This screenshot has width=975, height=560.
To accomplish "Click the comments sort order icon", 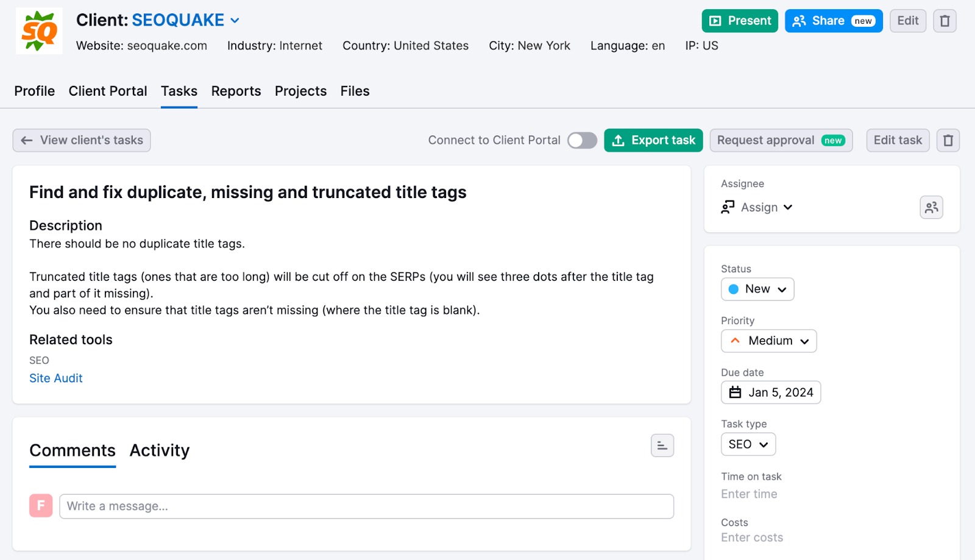I will 662,445.
